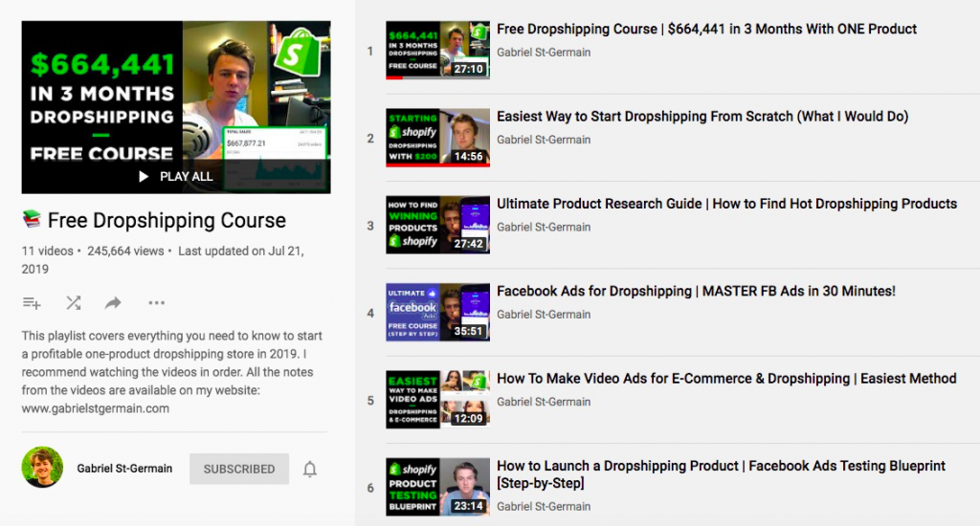Screen dimensions: 980x526
Task: Click channel name under video 1 title
Action: click(544, 53)
